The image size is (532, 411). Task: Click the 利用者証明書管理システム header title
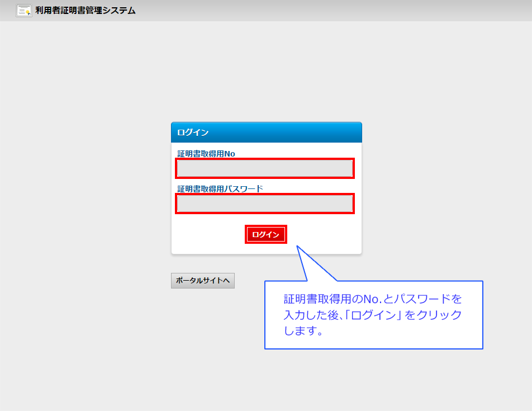(x=85, y=11)
